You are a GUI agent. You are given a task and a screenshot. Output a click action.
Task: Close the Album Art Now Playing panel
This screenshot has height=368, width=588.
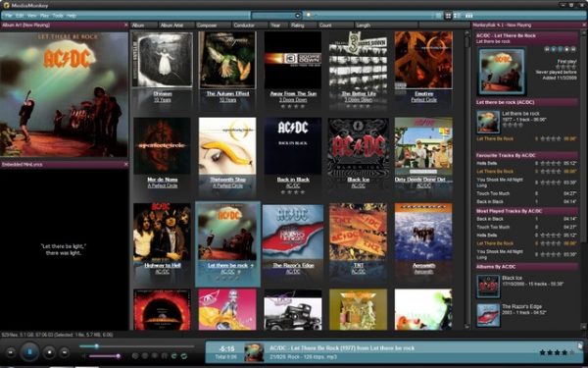pyautogui.click(x=125, y=26)
